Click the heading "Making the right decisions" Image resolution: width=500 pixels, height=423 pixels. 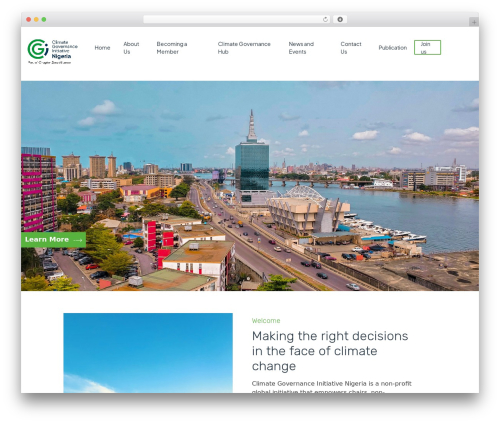pyautogui.click(x=330, y=351)
